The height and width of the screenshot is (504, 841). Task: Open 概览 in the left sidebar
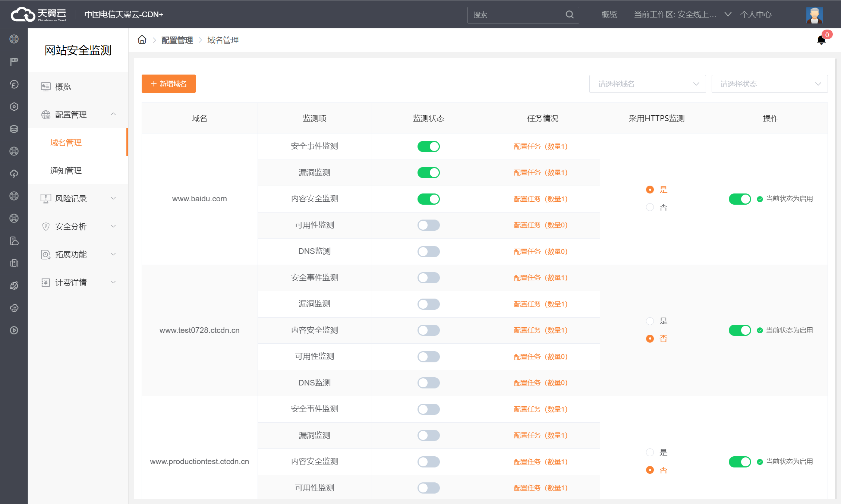63,87
